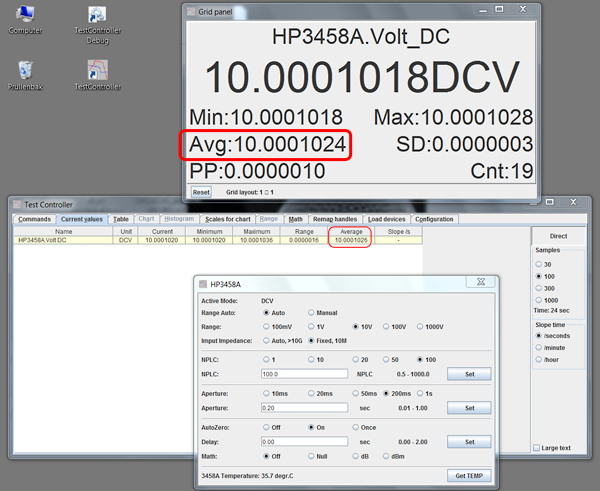This screenshot has height=491, width=600.
Task: Click the Grid panel window title icon
Action: (191, 11)
